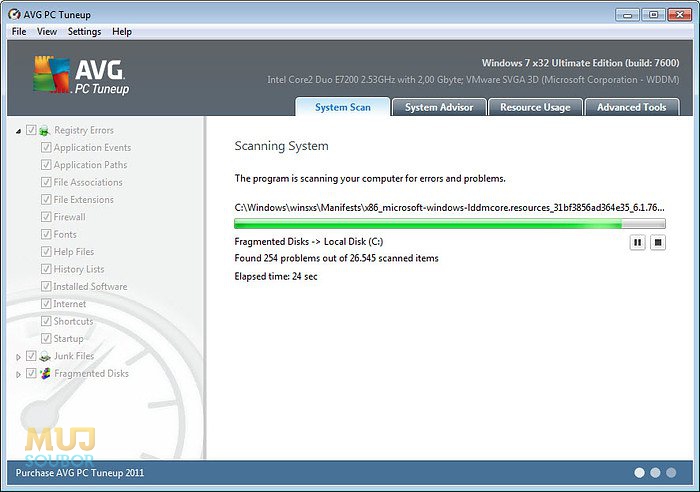This screenshot has height=492, width=700.
Task: Open the Help menu
Action: 122,32
